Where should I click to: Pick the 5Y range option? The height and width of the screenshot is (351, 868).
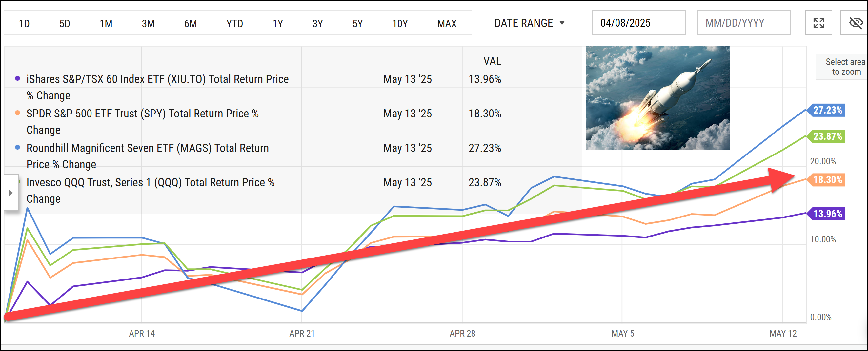click(x=357, y=23)
